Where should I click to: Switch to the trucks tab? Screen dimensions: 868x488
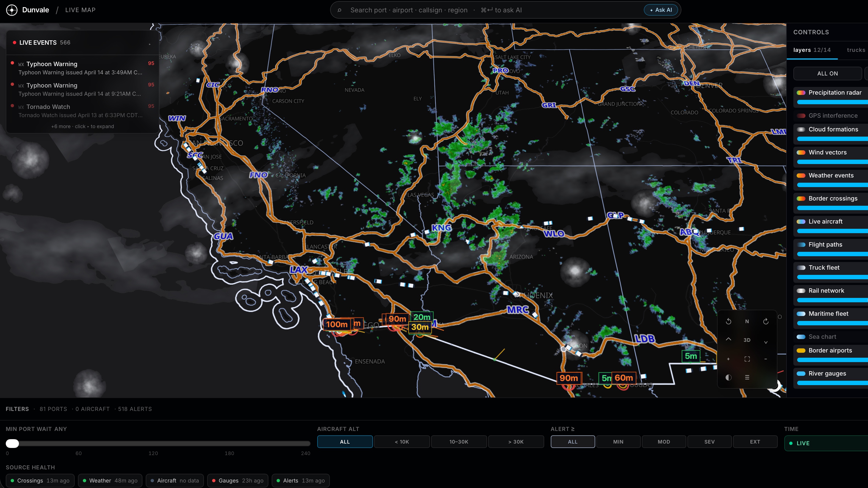[856, 50]
